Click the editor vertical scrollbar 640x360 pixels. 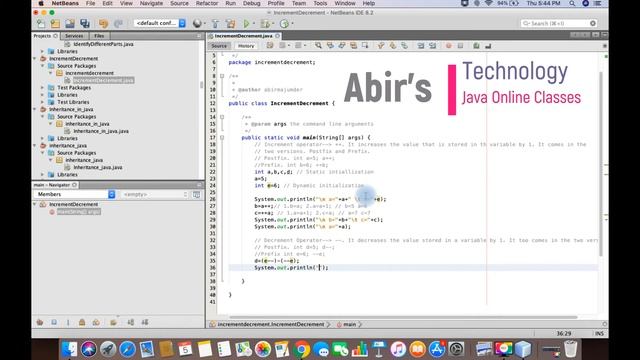601,164
